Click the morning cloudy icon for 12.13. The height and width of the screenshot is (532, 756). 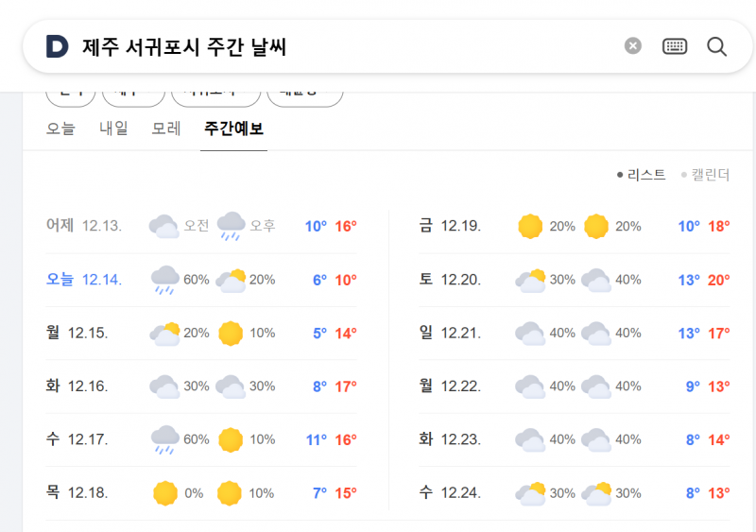click(x=163, y=226)
